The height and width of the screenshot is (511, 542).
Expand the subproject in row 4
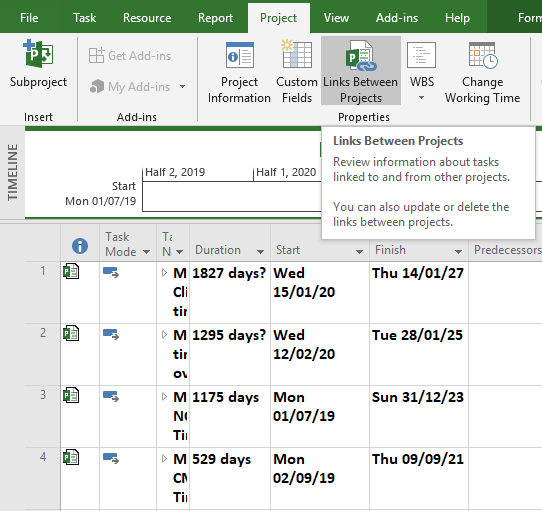165,459
